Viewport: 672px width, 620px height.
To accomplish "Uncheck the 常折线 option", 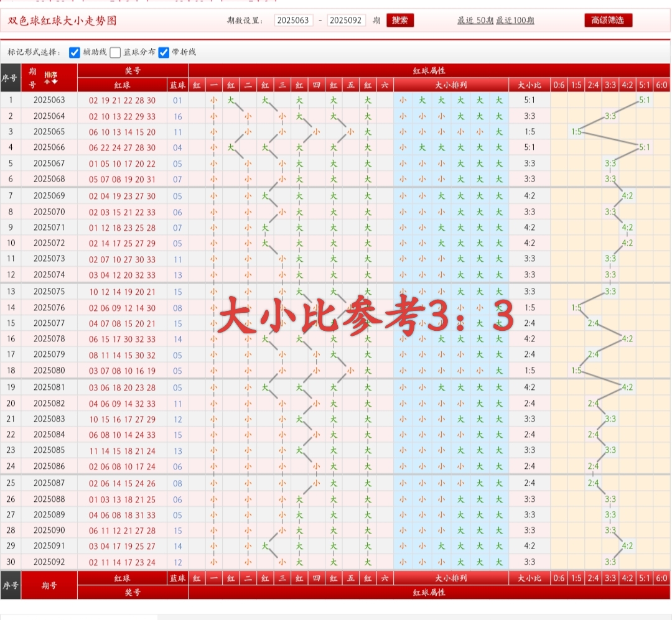I will tap(163, 52).
